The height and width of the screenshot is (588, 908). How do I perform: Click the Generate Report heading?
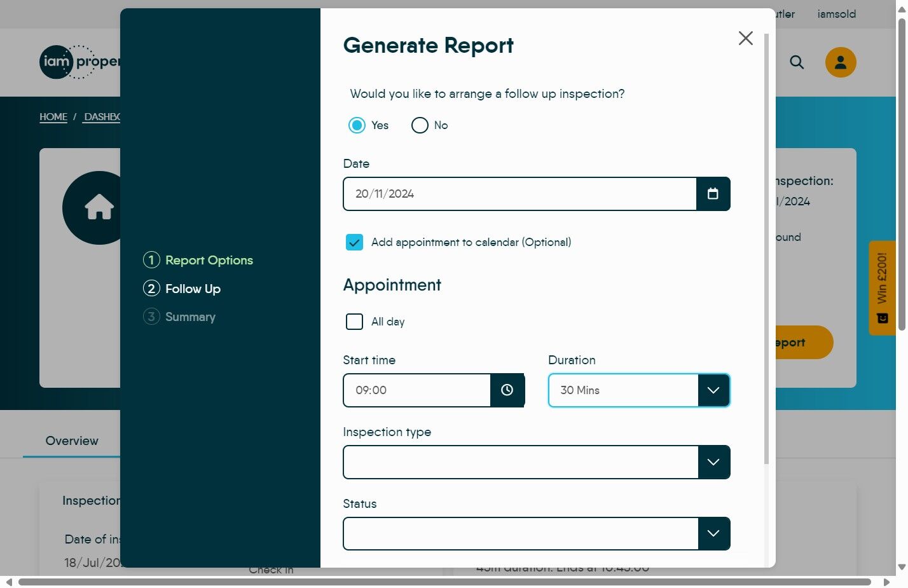coord(429,46)
